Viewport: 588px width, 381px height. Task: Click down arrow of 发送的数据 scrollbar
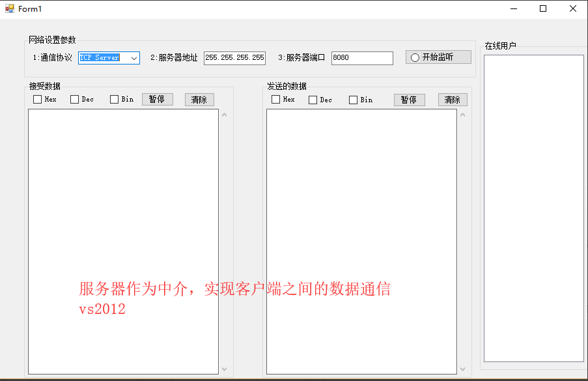click(x=463, y=369)
